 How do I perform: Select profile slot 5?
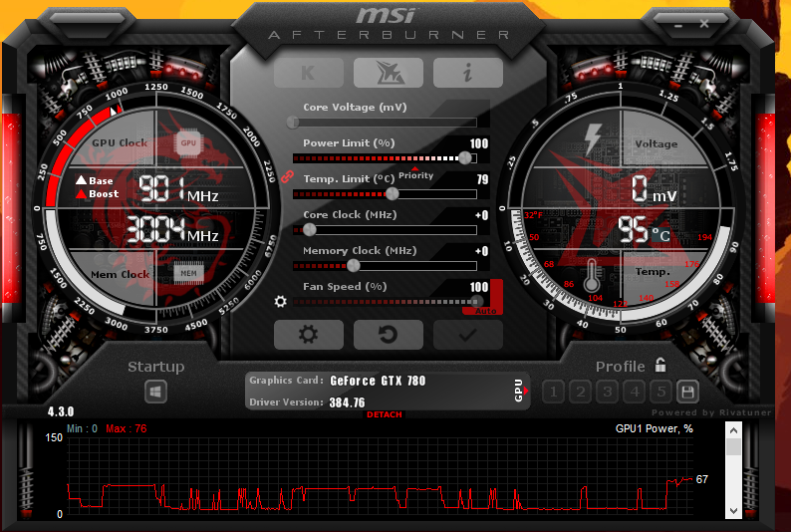tap(661, 392)
